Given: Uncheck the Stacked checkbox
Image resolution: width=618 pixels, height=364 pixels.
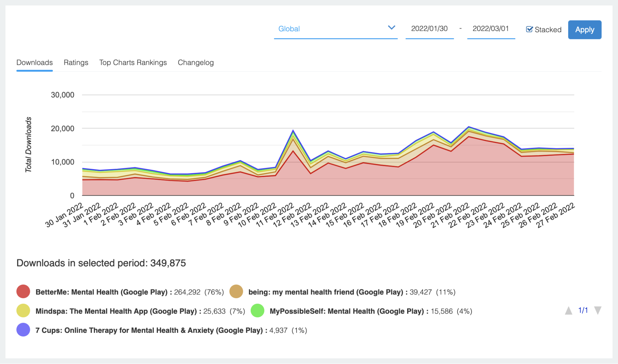Looking at the screenshot, I should (x=529, y=29).
